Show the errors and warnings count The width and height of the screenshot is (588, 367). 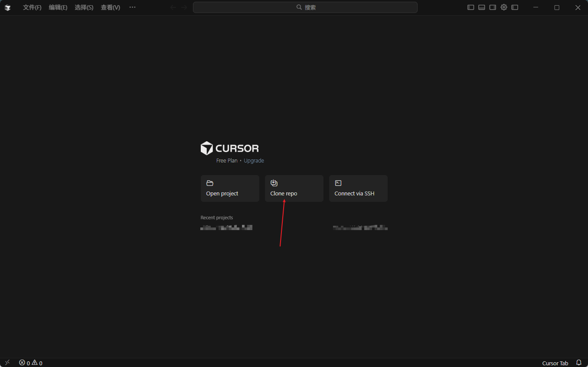pyautogui.click(x=31, y=363)
